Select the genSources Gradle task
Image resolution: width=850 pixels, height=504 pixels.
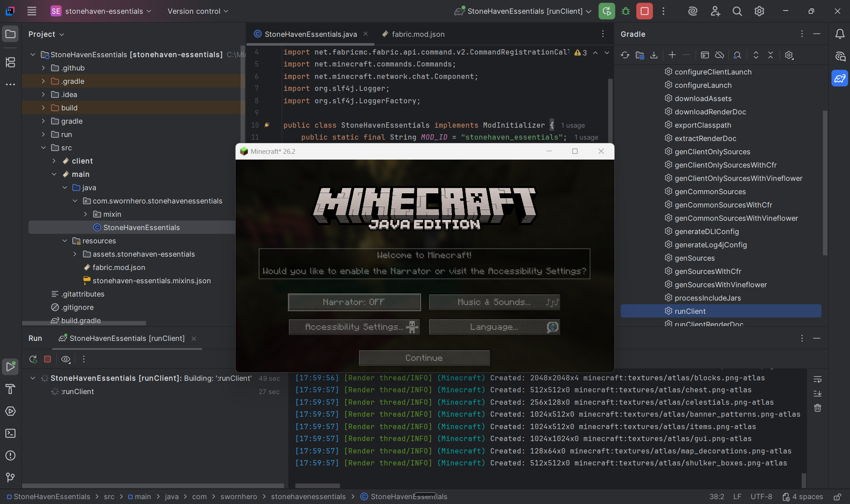[x=694, y=258]
